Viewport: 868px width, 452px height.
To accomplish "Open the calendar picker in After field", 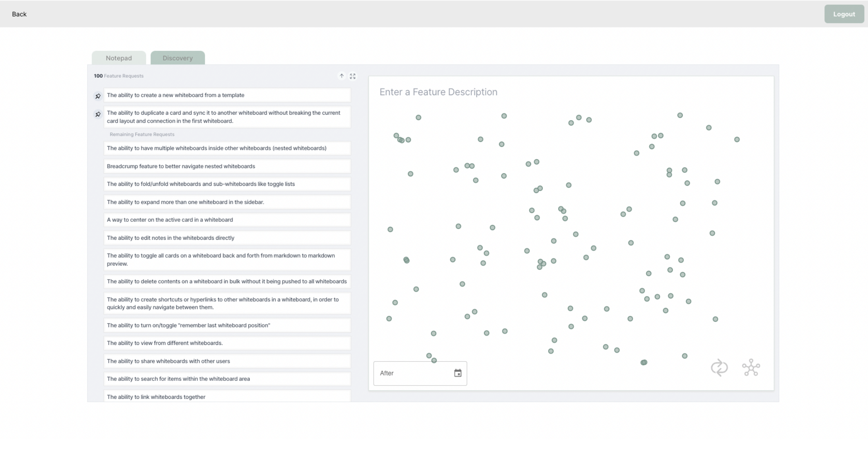I will coord(458,373).
